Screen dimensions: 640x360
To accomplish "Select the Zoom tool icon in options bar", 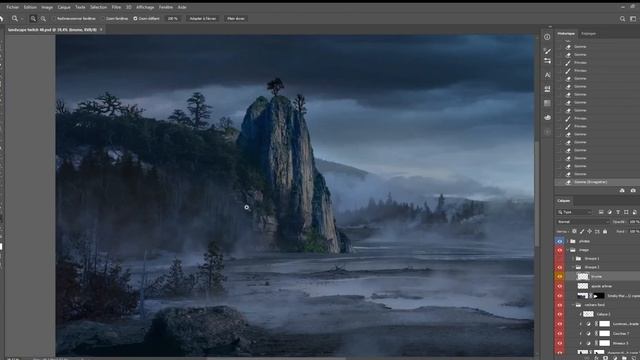I will [x=15, y=18].
